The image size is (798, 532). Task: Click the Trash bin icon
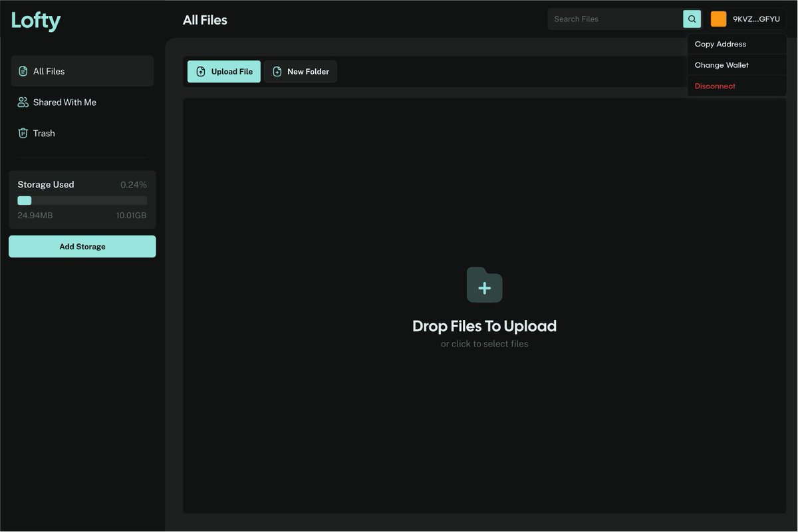[x=23, y=133]
